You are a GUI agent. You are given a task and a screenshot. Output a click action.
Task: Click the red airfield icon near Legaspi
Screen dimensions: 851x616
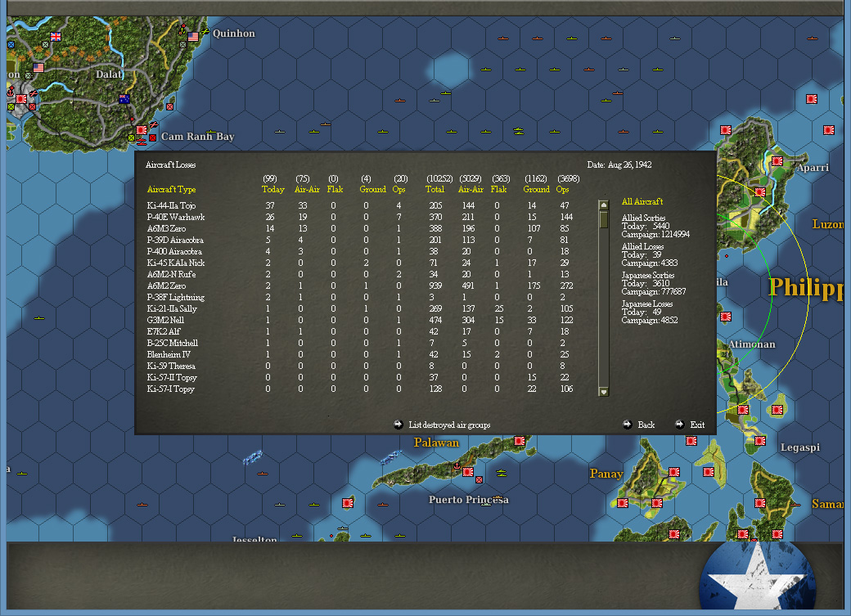click(x=760, y=441)
